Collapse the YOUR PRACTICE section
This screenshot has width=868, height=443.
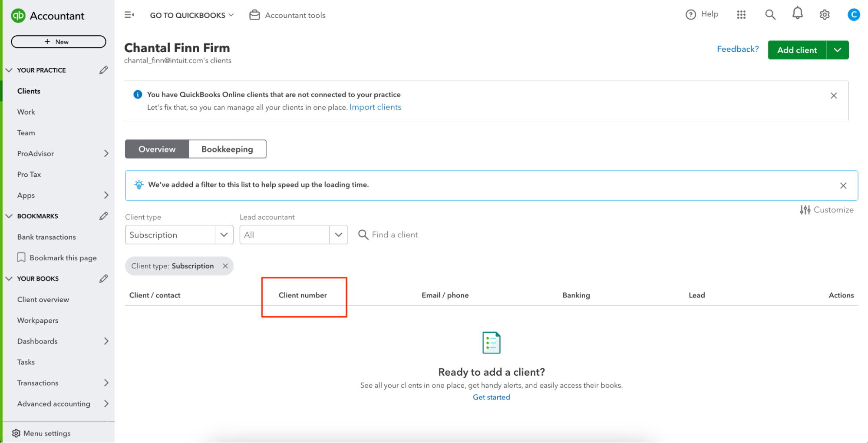[9, 70]
